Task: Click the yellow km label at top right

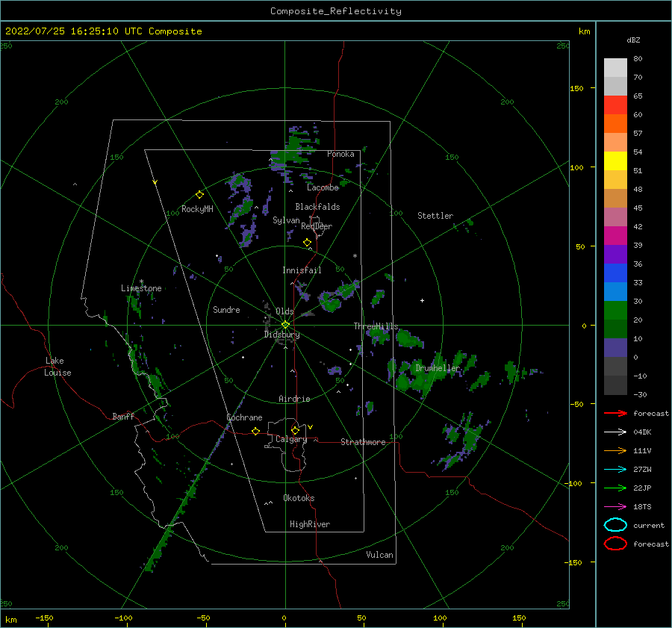Action: (x=584, y=31)
